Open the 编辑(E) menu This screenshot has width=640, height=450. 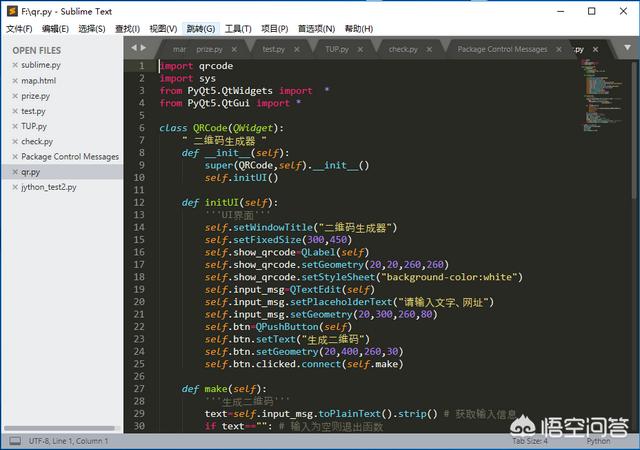pyautogui.click(x=55, y=29)
